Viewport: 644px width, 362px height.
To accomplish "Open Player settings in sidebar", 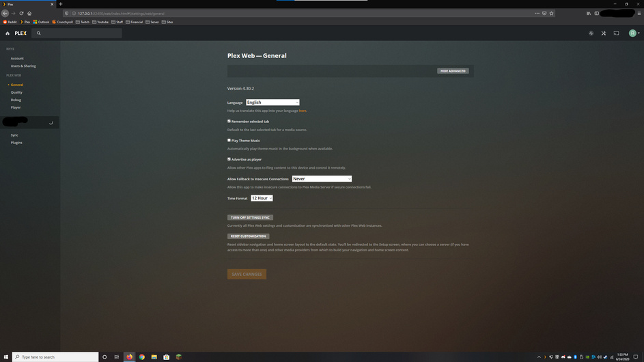I will (16, 107).
